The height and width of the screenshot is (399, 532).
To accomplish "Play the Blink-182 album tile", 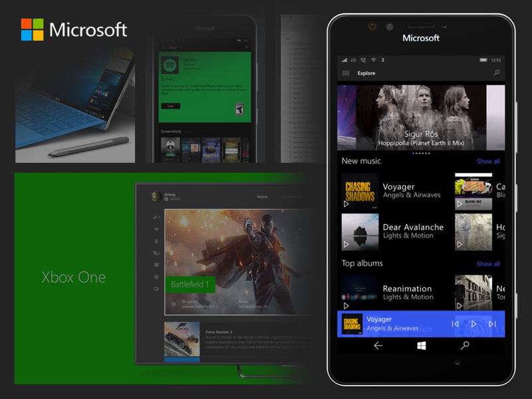I will tap(460, 204).
